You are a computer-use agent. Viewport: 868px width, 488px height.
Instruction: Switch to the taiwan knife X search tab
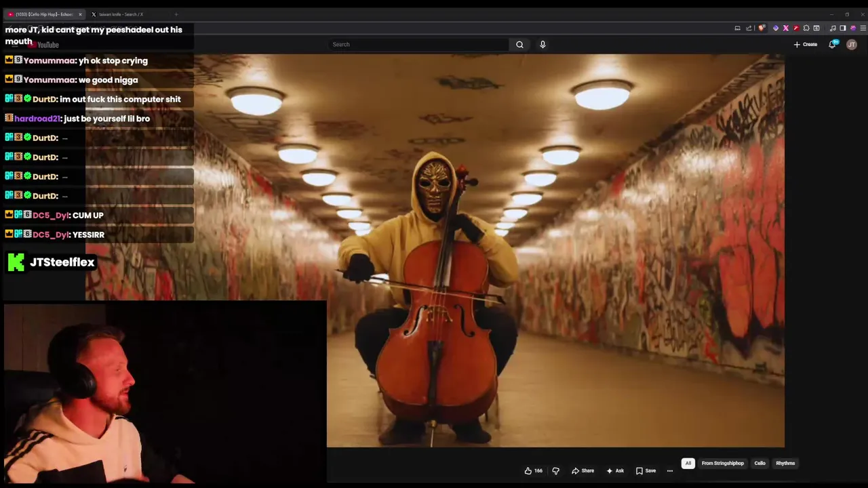[x=122, y=14]
